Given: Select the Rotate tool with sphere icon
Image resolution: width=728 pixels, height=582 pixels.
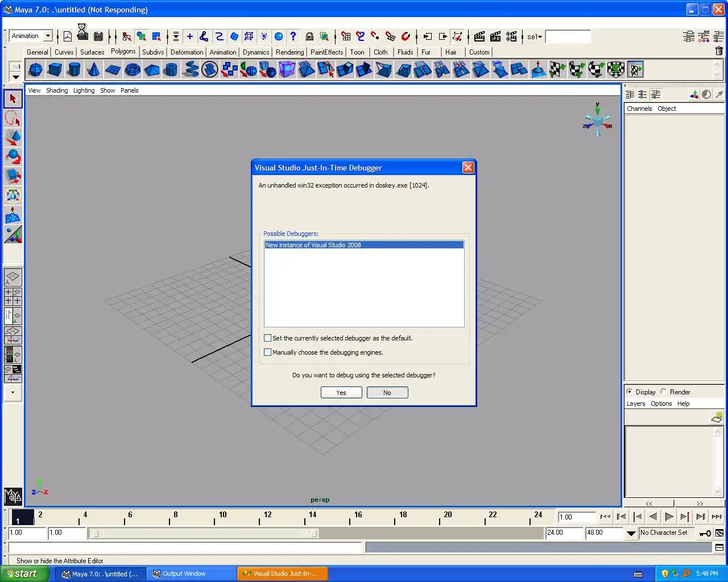Looking at the screenshot, I should click(13, 157).
